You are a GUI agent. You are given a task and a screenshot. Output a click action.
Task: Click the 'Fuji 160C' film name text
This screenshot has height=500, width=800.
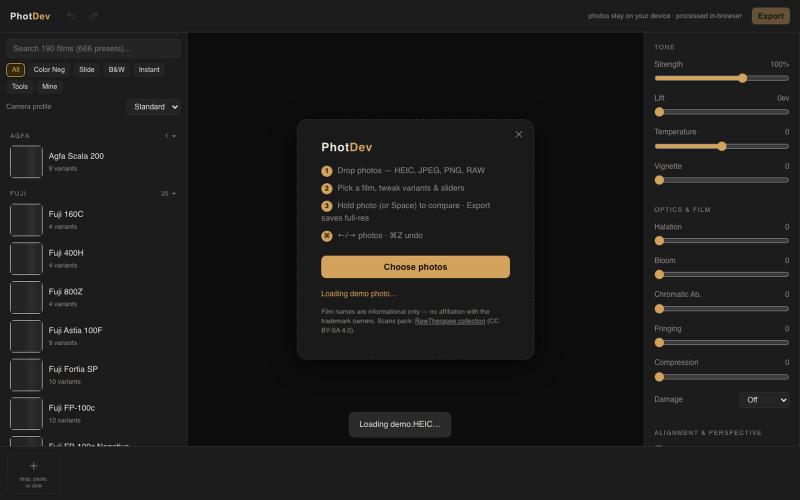coord(66,214)
